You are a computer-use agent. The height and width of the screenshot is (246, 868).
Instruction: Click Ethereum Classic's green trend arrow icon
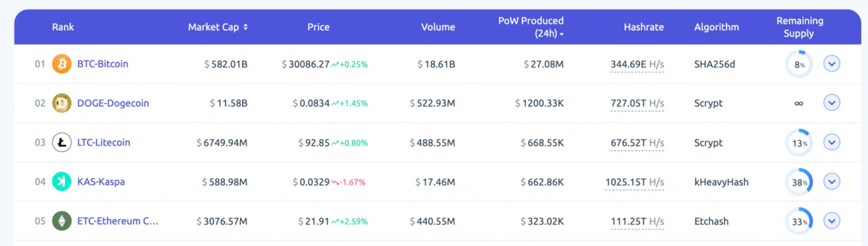(335, 222)
